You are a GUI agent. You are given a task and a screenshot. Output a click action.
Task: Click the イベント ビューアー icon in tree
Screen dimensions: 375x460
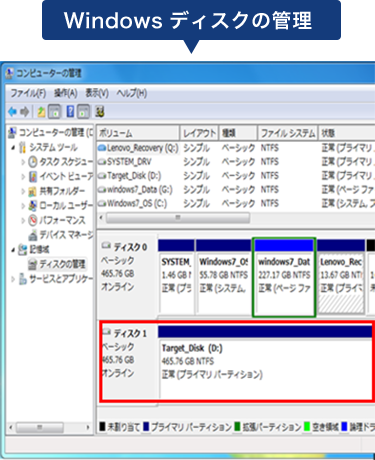click(33, 176)
